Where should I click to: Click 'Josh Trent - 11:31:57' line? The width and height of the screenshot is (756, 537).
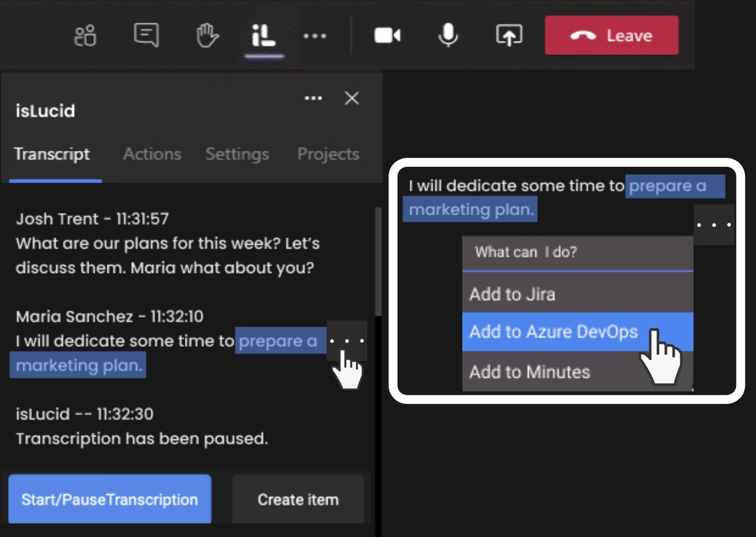(92, 219)
